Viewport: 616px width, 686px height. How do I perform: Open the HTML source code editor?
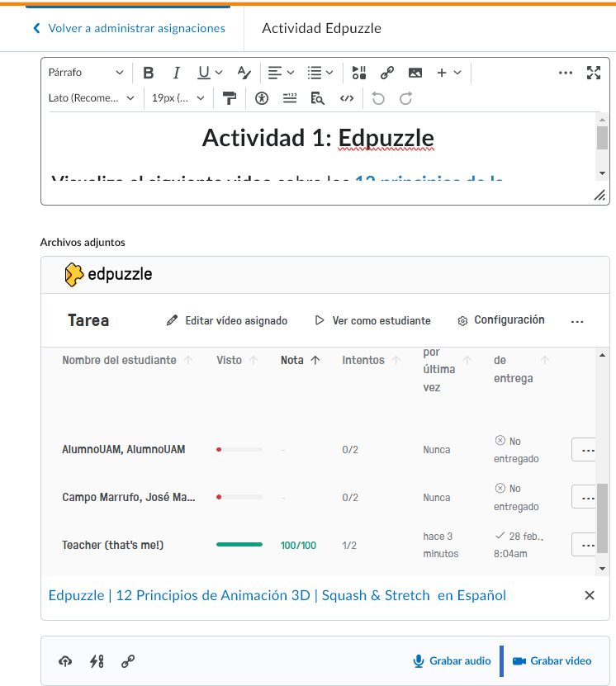[347, 98]
